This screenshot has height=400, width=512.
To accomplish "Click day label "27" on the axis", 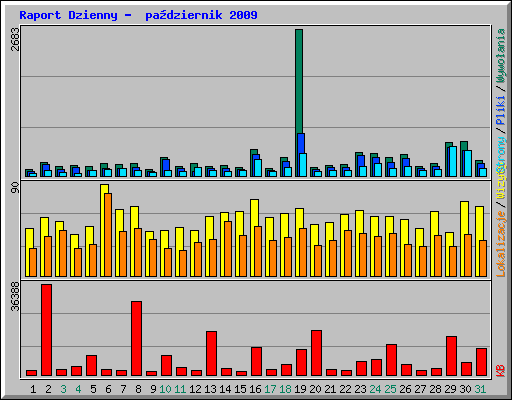I will click(420, 389).
